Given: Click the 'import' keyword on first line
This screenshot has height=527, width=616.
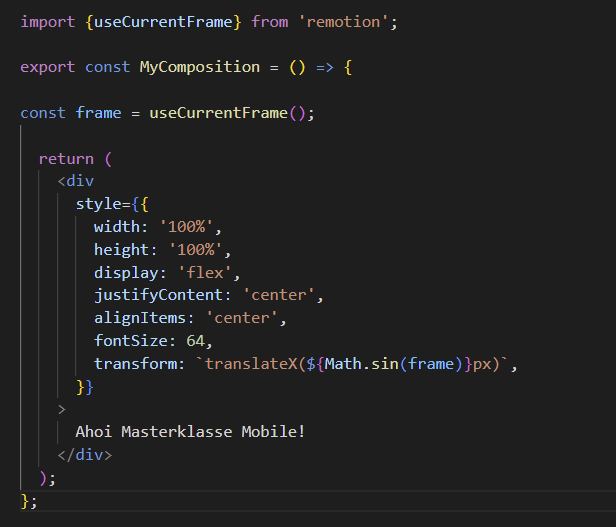Looking at the screenshot, I should click(48, 22).
